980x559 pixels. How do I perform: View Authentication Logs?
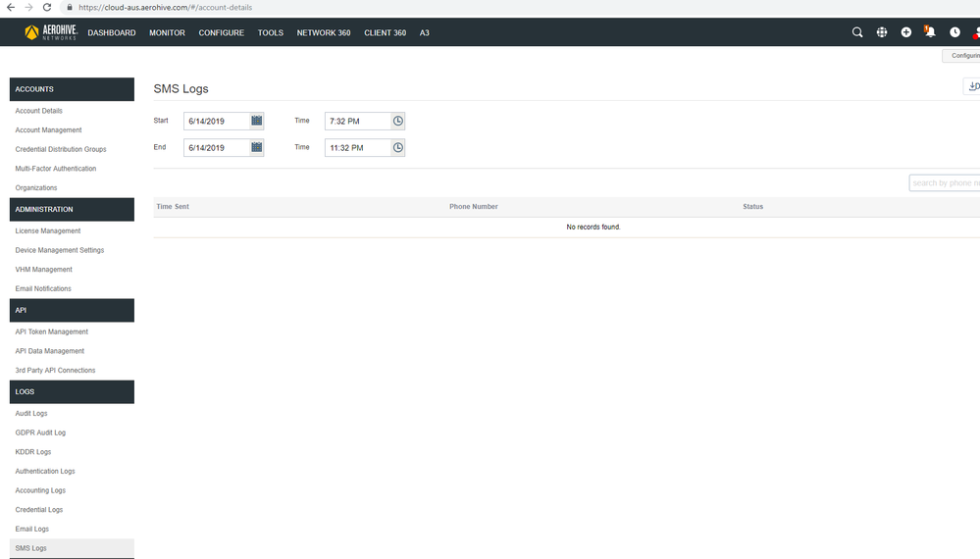tap(45, 472)
